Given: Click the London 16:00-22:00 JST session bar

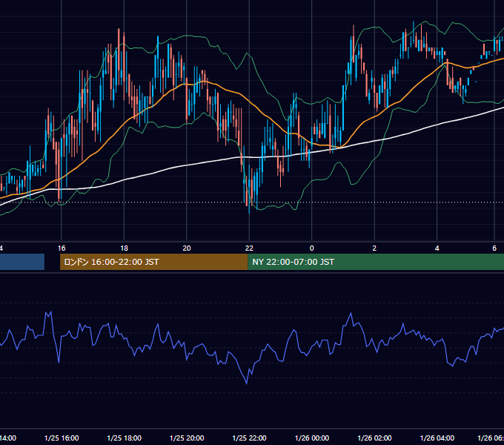Looking at the screenshot, I should (154, 262).
